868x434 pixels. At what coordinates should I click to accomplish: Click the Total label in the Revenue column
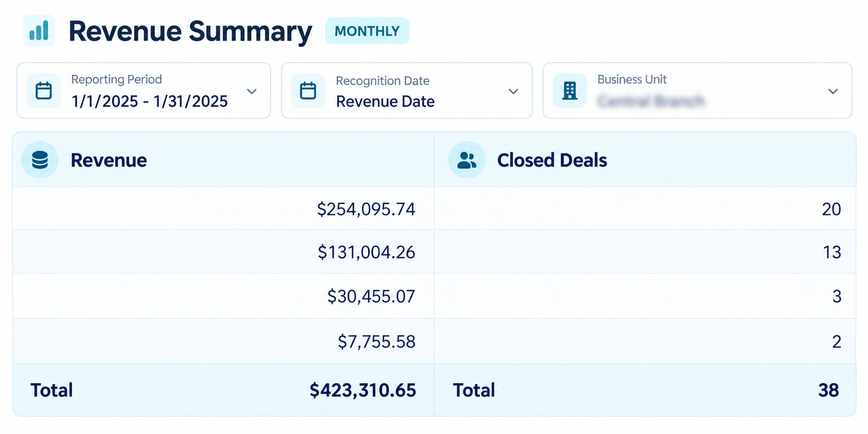click(x=51, y=390)
